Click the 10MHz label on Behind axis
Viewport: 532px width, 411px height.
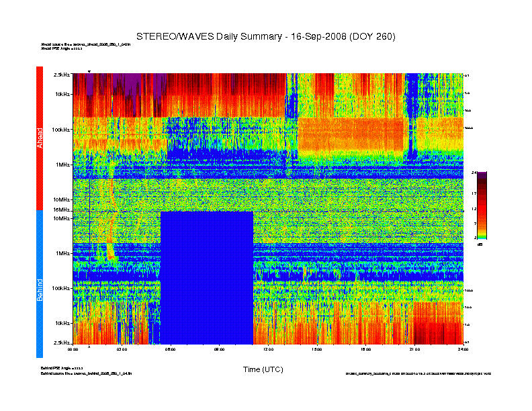click(62, 218)
